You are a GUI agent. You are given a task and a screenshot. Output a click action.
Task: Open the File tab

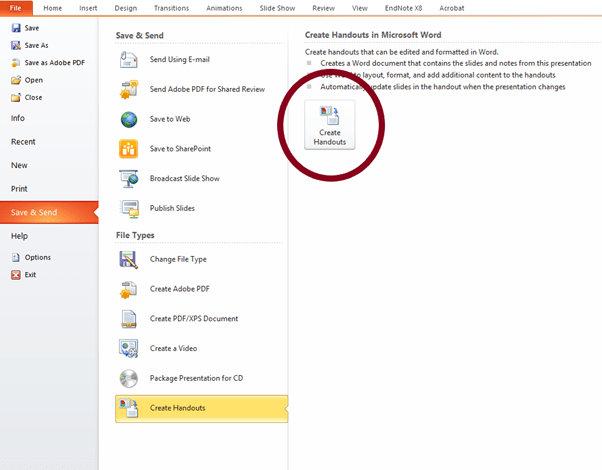click(x=16, y=8)
